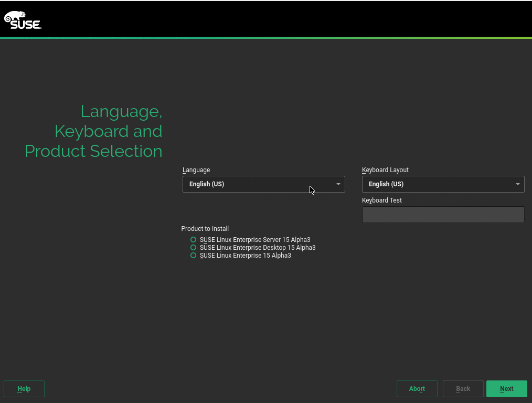This screenshot has height=403, width=532.
Task: Click the Language dropdown arrow
Action: point(338,184)
